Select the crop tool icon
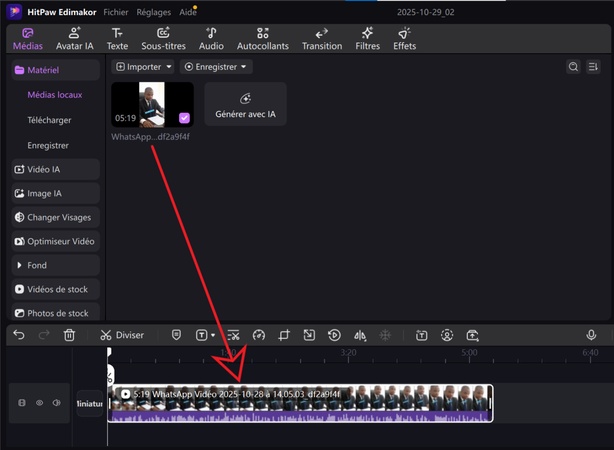 pyautogui.click(x=284, y=336)
